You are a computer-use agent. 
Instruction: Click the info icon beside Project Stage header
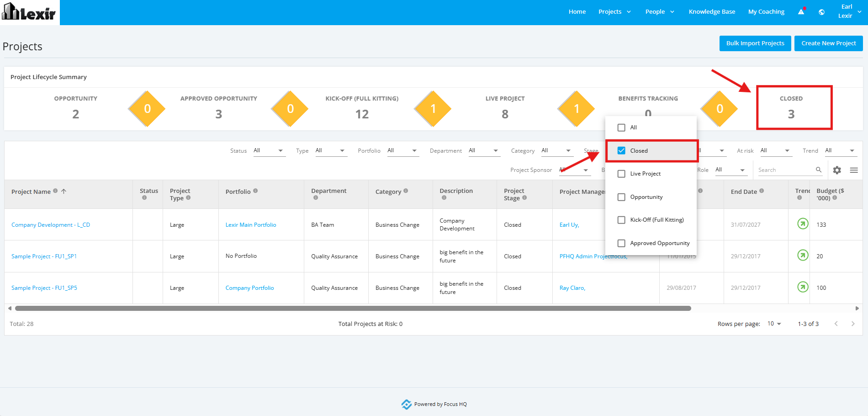(524, 197)
